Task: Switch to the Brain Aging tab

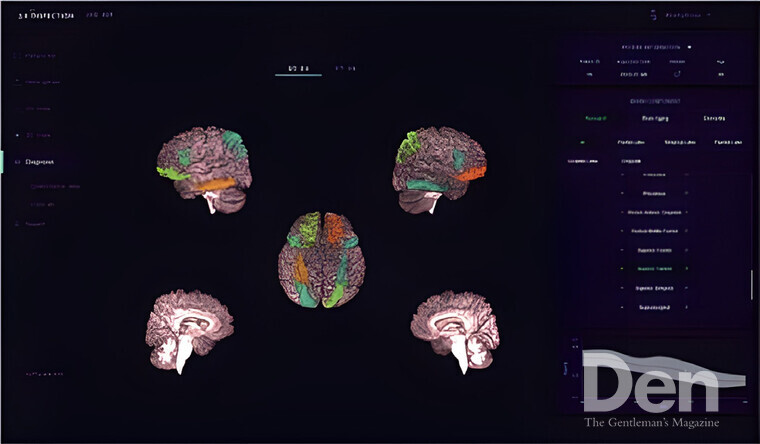Action: coord(655,118)
